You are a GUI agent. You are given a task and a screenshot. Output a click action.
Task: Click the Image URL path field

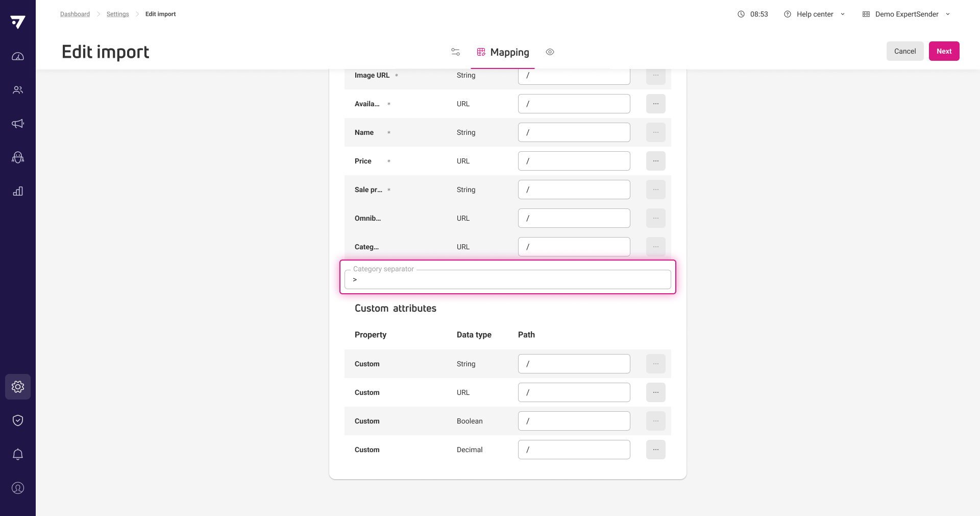click(x=574, y=76)
